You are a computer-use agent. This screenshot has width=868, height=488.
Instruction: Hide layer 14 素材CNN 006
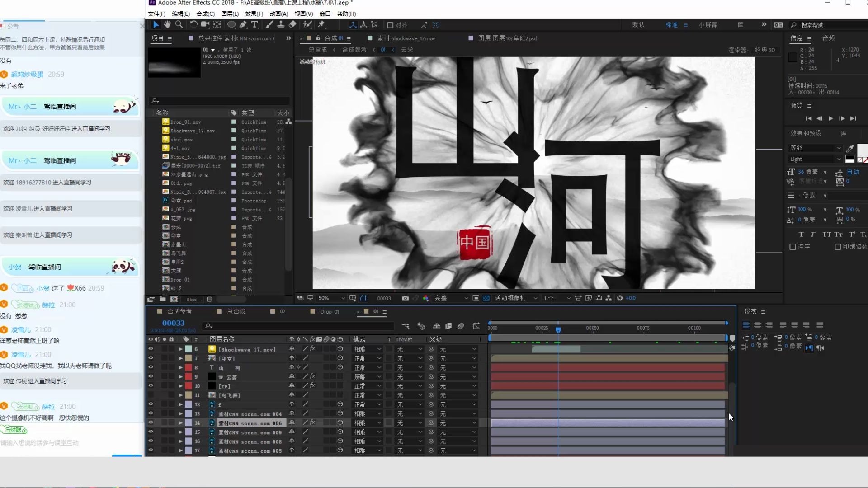point(151,422)
